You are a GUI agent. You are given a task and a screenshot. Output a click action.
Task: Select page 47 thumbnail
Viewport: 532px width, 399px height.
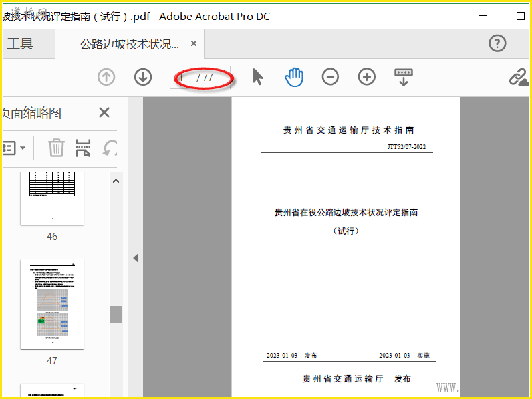[x=53, y=305]
